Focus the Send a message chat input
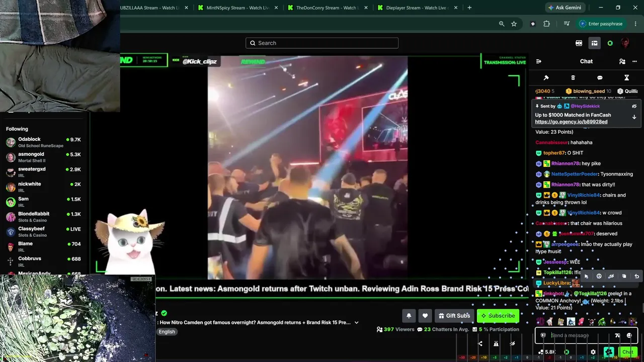644x362 pixels. point(581,335)
